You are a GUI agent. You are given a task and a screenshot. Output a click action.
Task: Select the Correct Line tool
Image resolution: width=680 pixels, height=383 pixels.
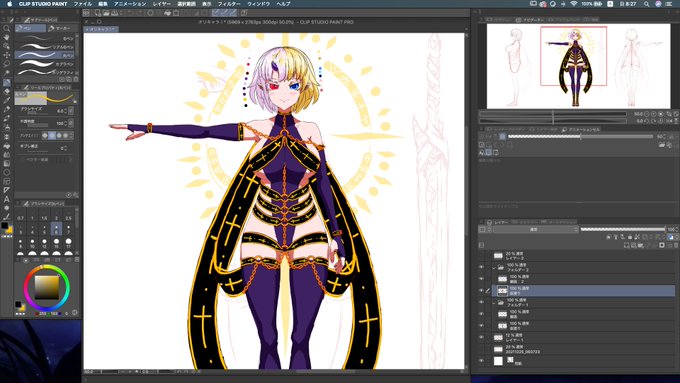(x=7, y=216)
